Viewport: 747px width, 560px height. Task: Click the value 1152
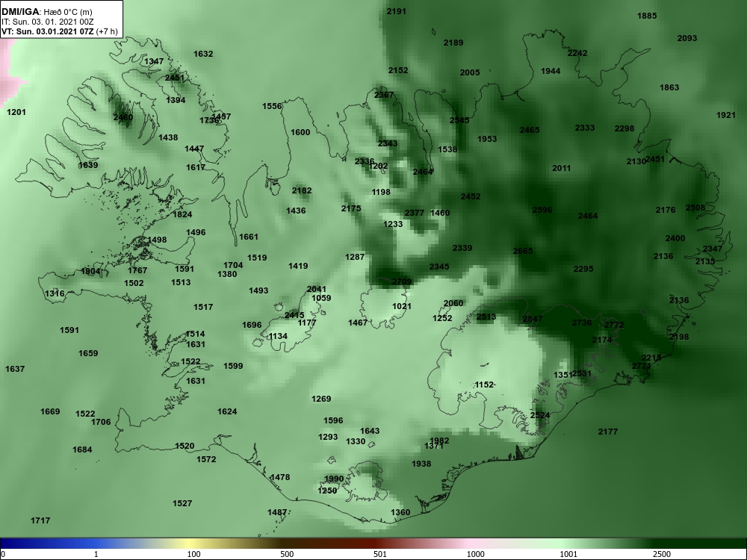click(484, 385)
